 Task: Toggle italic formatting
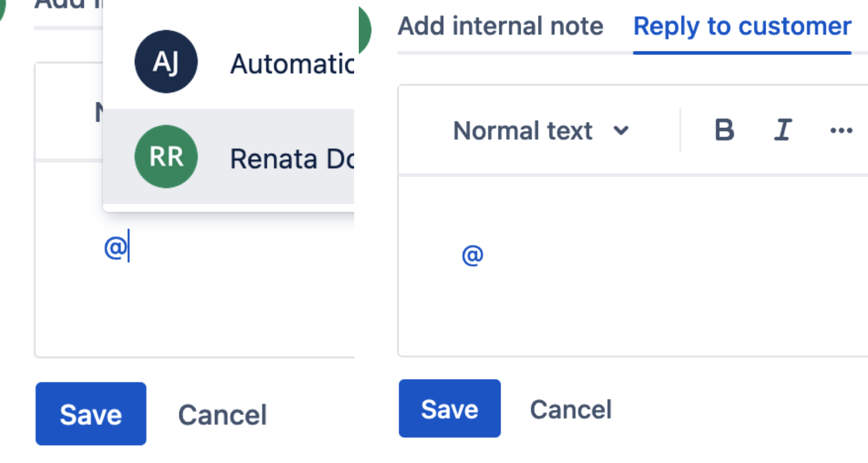pyautogui.click(x=782, y=130)
